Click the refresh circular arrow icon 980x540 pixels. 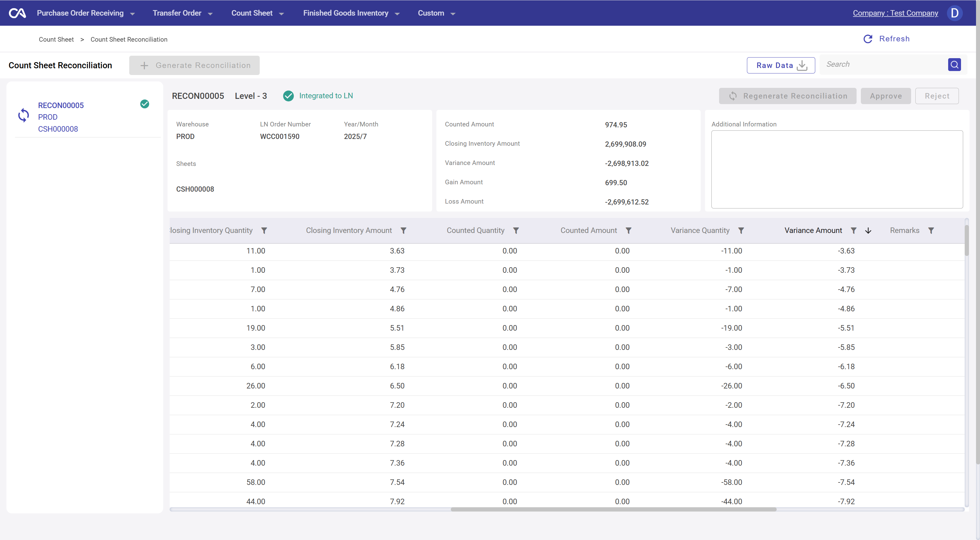coord(868,39)
